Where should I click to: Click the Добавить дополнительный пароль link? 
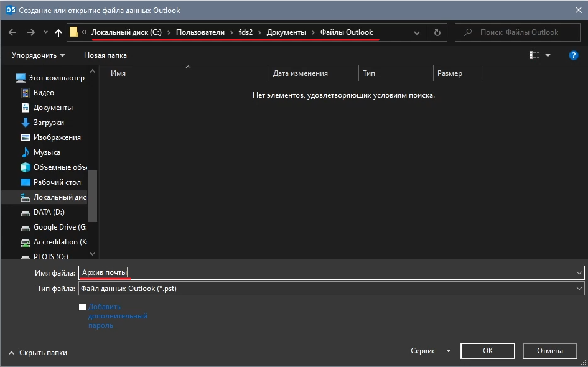click(x=118, y=316)
